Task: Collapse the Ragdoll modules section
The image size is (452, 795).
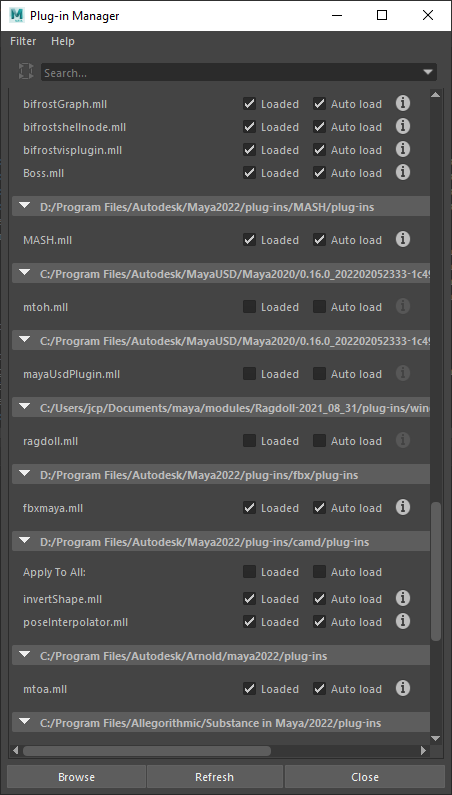Action: pyautogui.click(x=24, y=407)
